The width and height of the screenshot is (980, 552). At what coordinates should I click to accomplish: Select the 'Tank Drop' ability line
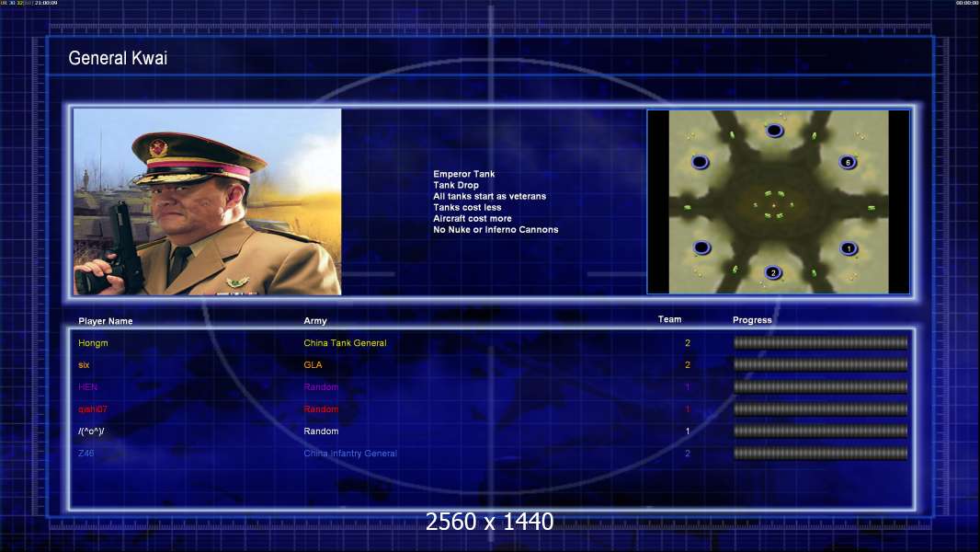click(x=456, y=185)
